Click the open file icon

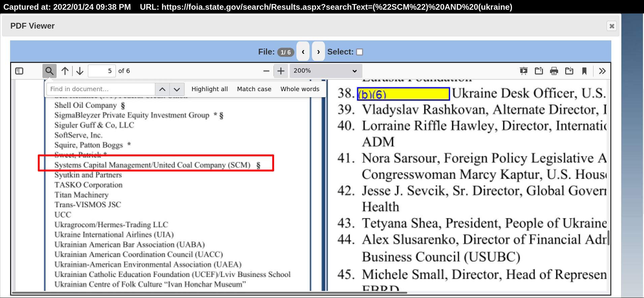(539, 71)
